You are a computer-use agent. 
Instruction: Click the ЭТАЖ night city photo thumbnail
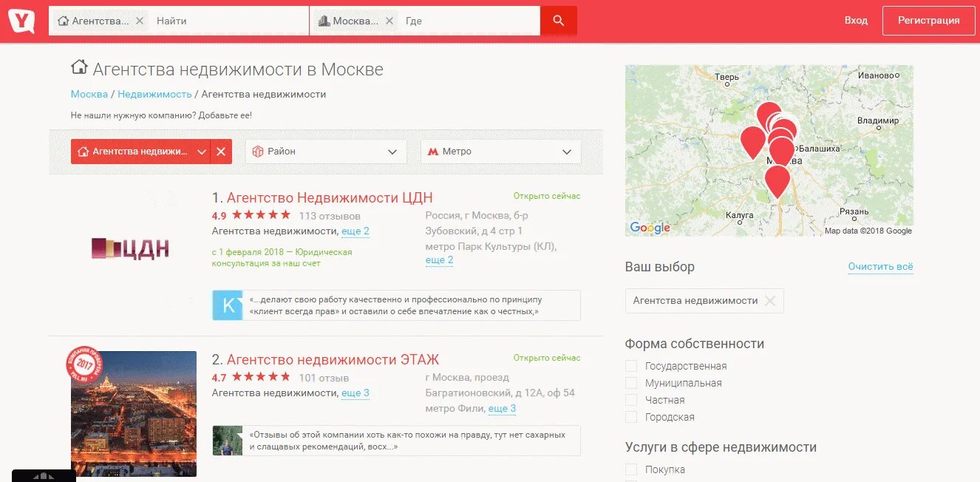[134, 414]
